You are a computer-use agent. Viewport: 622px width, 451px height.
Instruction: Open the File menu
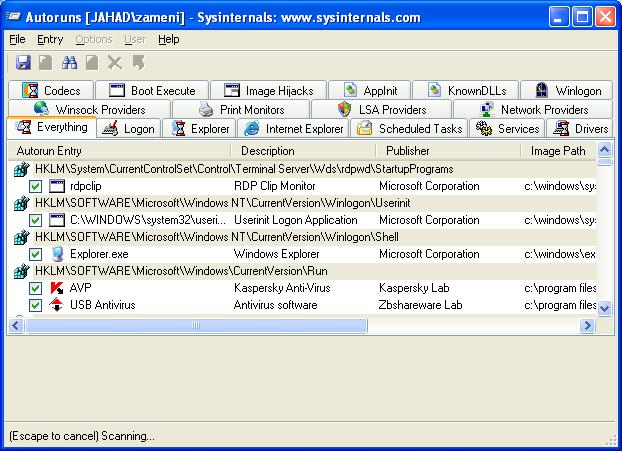17,39
